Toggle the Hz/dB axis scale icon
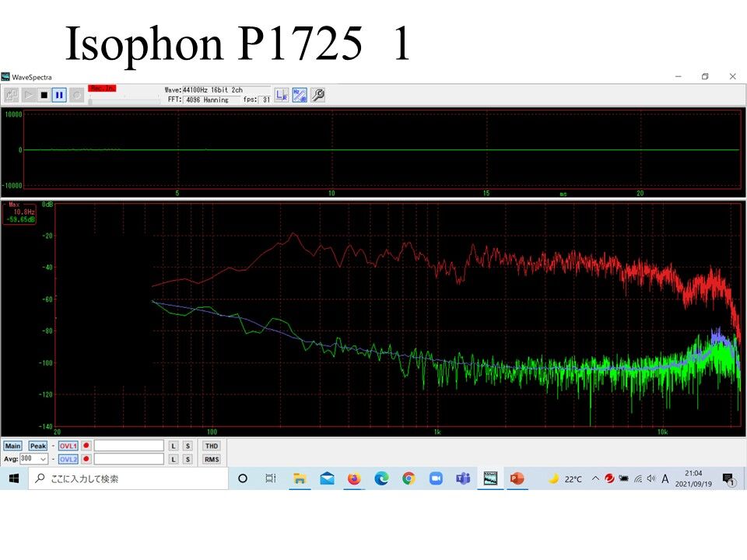This screenshot has height=560, width=747. click(300, 95)
